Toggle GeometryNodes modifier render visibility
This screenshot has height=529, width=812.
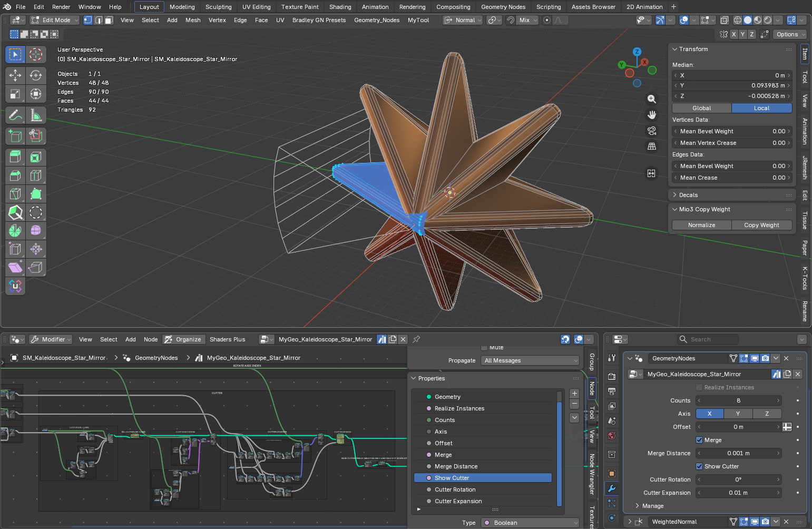[766, 358]
